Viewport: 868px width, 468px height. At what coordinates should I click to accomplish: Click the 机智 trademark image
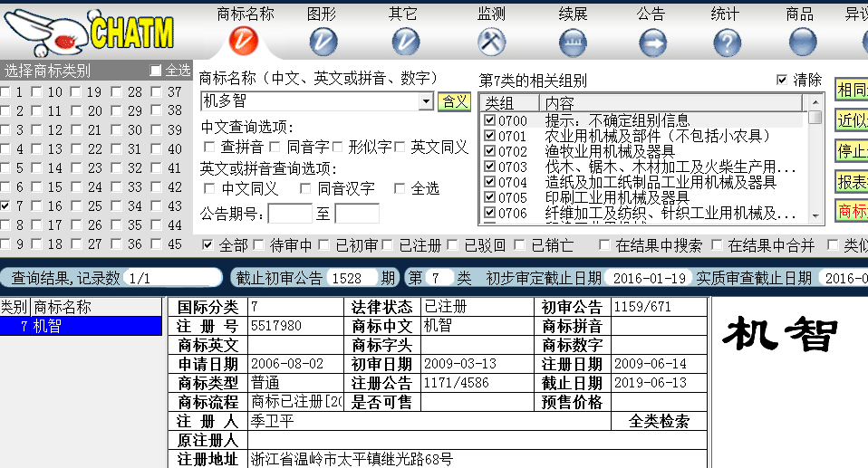(780, 334)
